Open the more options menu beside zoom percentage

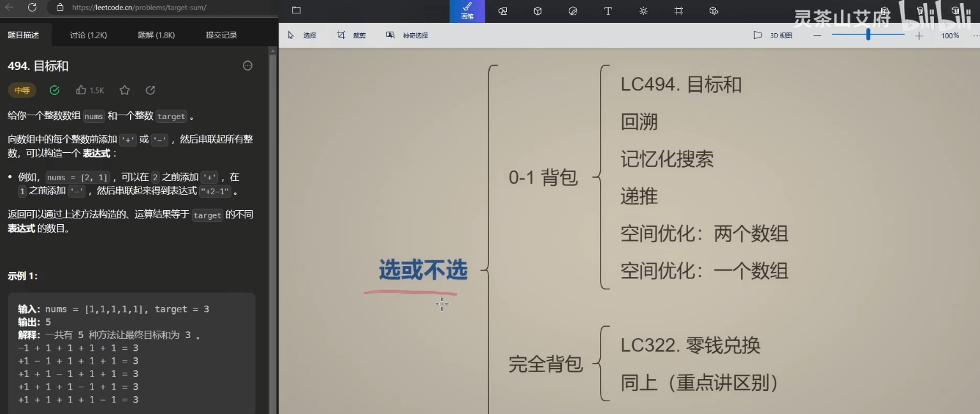click(974, 35)
